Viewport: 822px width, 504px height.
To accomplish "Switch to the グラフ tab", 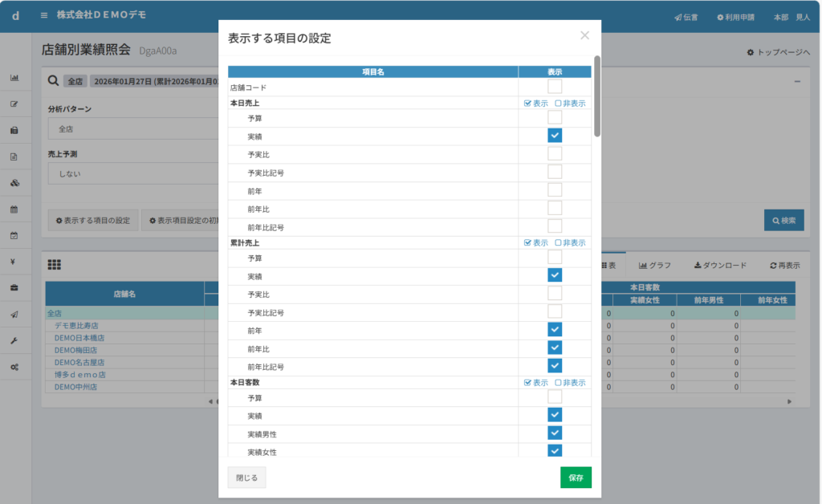I will (655, 266).
